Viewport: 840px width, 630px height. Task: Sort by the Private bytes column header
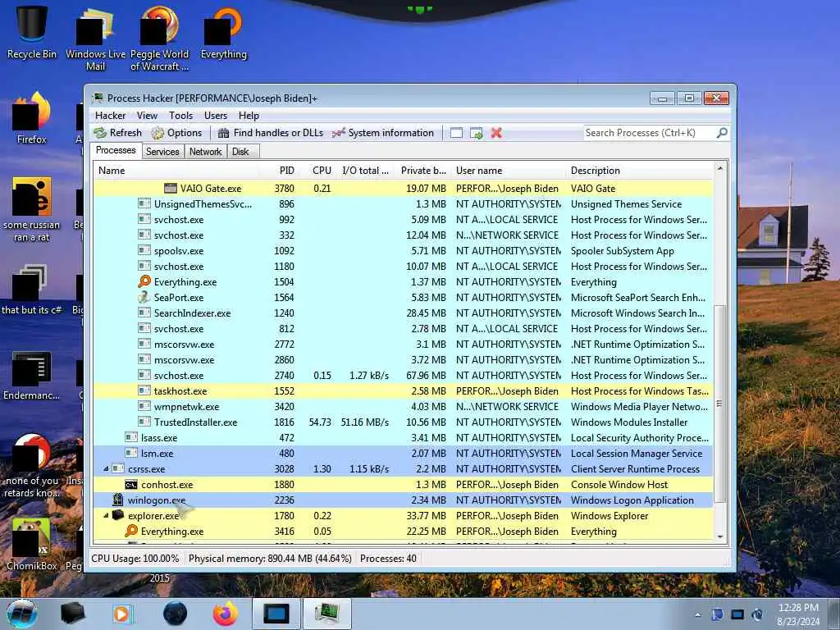(x=422, y=171)
